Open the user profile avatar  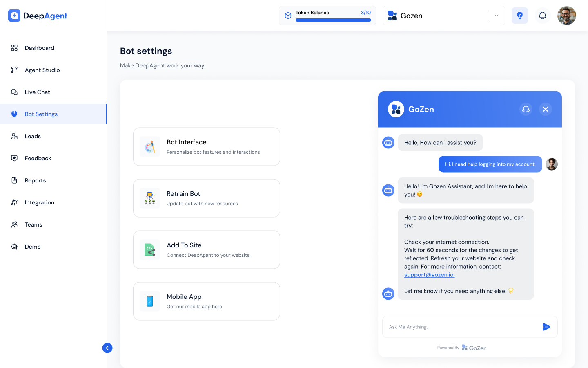click(567, 16)
